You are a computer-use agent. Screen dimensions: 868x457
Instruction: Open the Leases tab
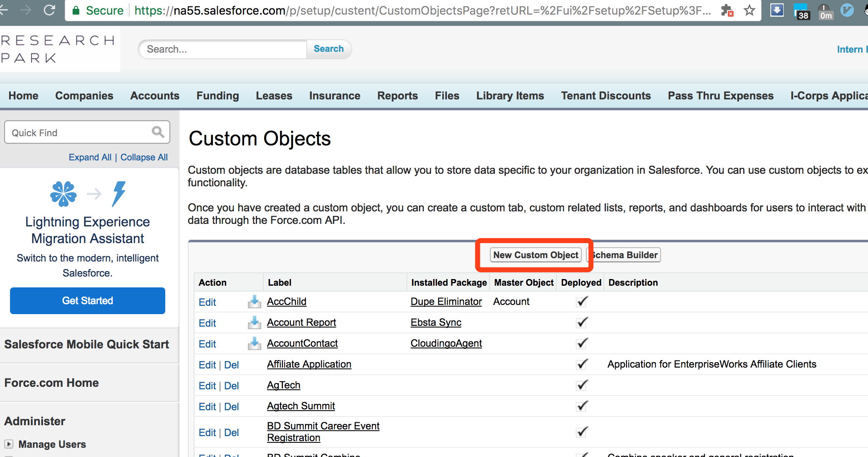[274, 96]
